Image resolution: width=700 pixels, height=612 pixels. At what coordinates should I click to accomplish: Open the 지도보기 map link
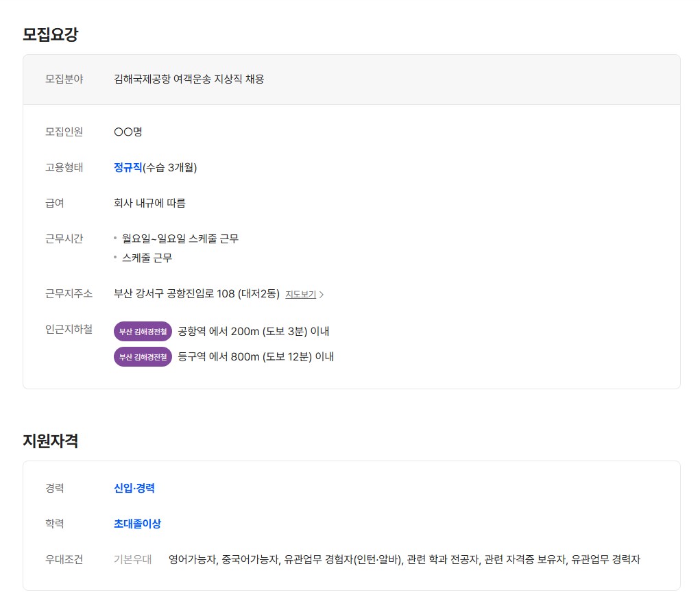(x=300, y=295)
